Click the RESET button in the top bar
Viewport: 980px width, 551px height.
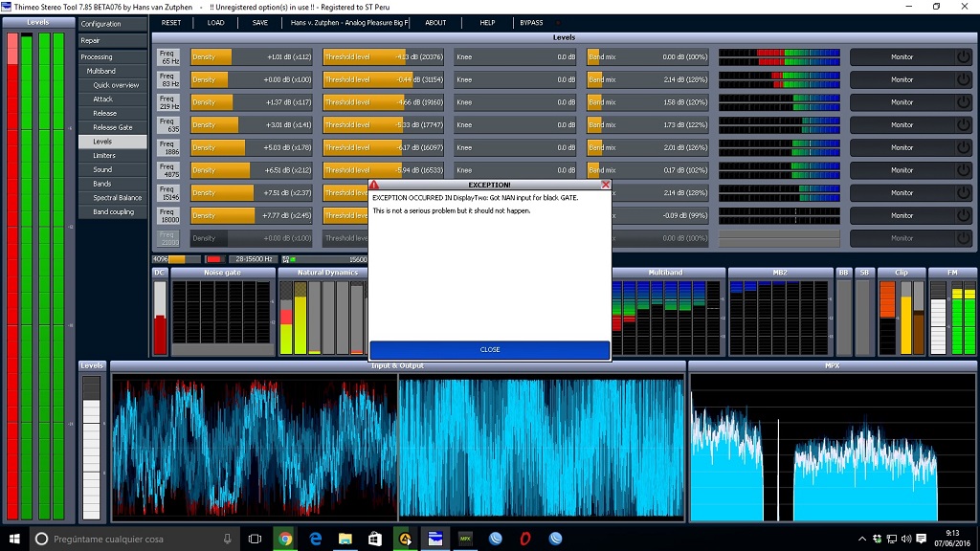coord(170,23)
